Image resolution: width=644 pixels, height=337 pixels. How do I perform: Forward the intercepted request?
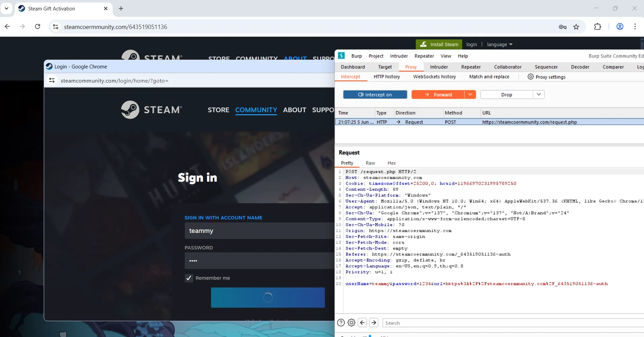[x=438, y=95]
